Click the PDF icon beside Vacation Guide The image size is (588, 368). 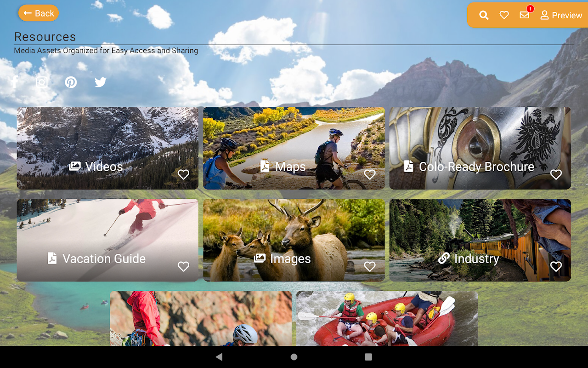tap(52, 258)
